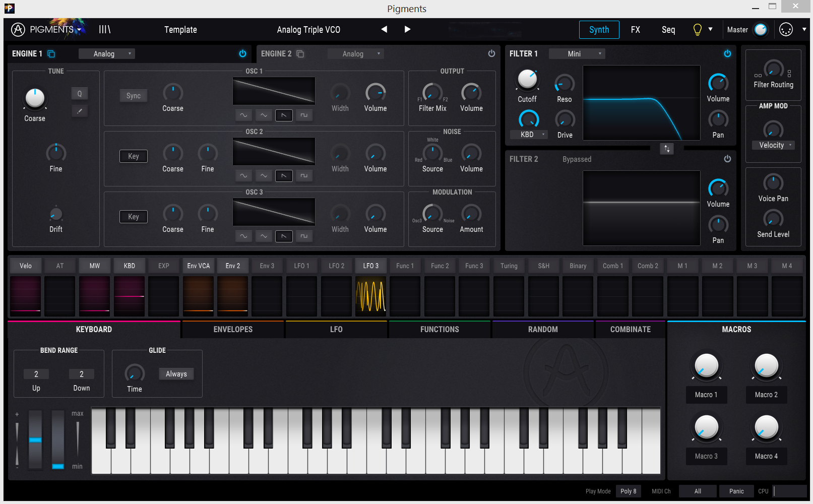
Task: Select triangle waveform for OSC 3
Action: 264,236
